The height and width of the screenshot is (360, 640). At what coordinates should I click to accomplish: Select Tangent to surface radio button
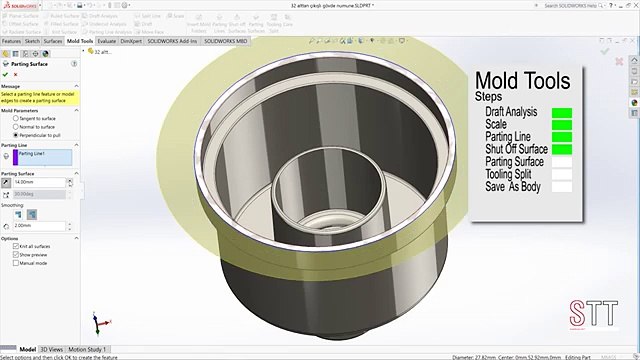[16, 118]
